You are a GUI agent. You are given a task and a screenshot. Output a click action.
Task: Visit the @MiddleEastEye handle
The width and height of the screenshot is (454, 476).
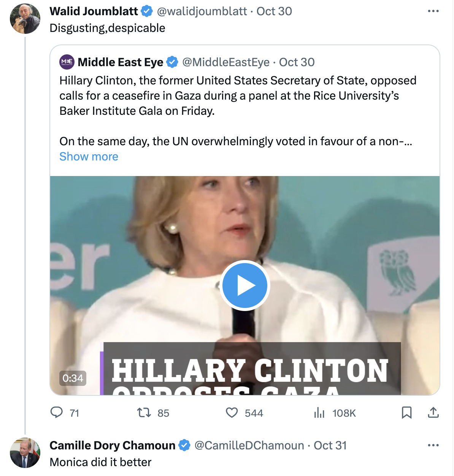226,62
